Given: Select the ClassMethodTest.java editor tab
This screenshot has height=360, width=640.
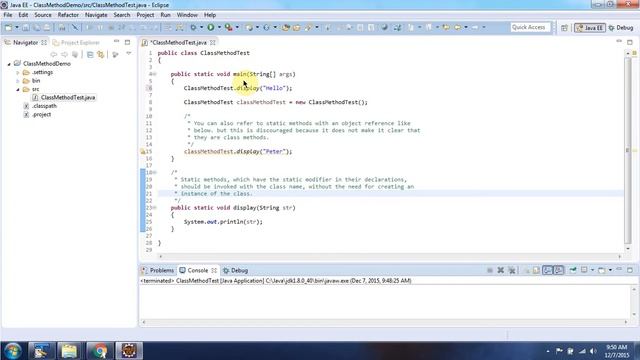Looking at the screenshot, I should click(x=178, y=42).
